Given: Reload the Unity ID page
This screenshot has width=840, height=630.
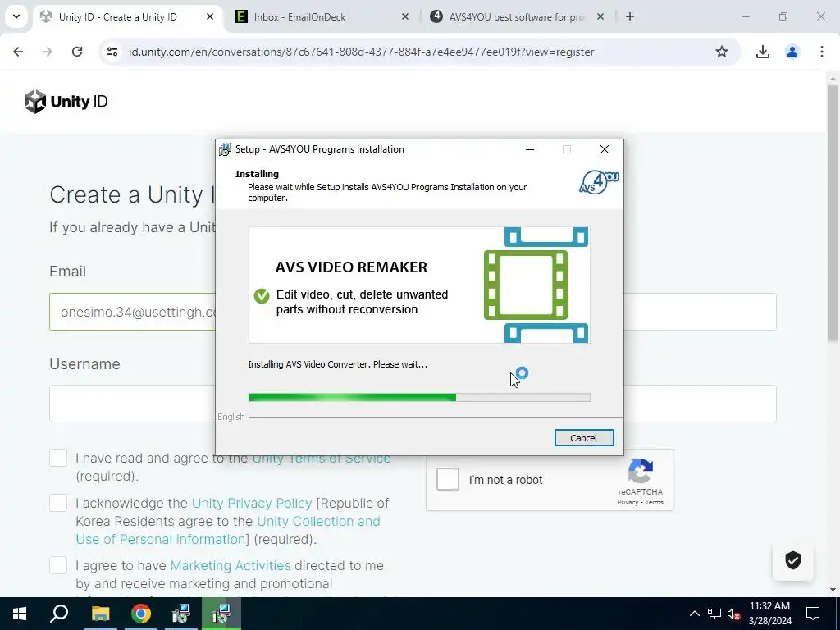Looking at the screenshot, I should coord(77,52).
